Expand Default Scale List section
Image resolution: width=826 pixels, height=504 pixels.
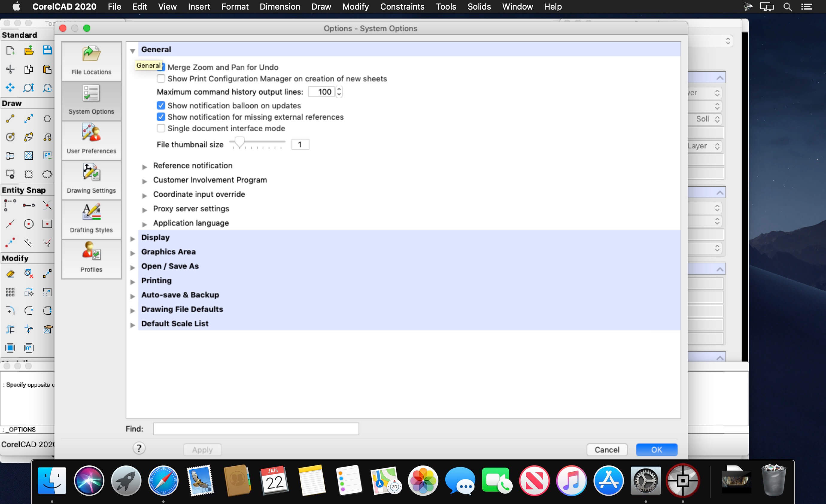click(132, 325)
